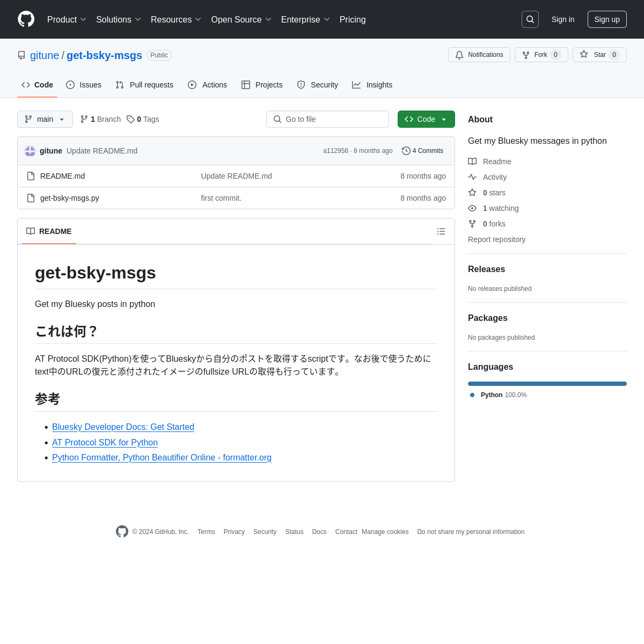Click the GitHub logo in header
This screenshot has height=644, width=644.
(26, 19)
